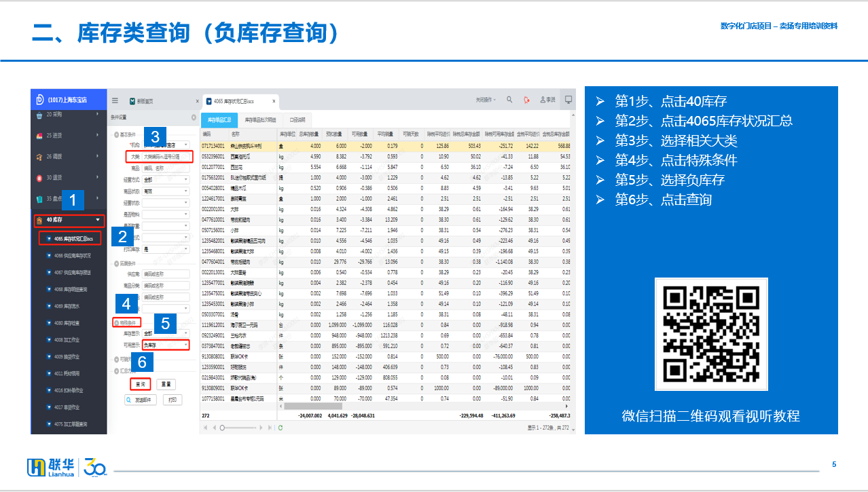Click the 发送邮件 button
The width and height of the screenshot is (868, 492).
(141, 400)
